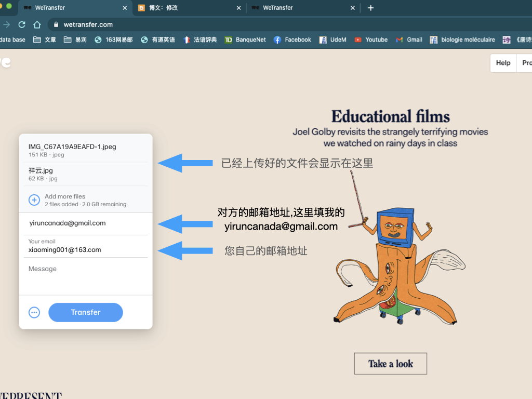Image resolution: width=532 pixels, height=399 pixels.
Task: Close the 博文: 修改 tab
Action: pos(239,8)
